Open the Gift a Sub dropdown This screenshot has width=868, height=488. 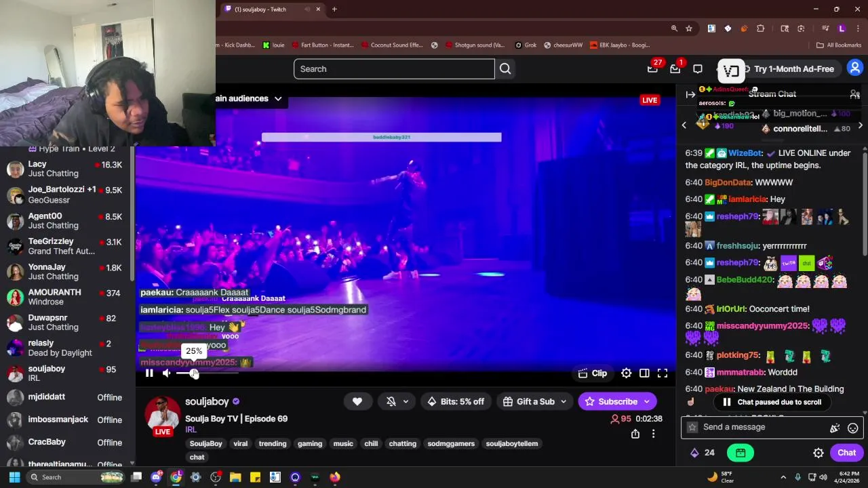click(535, 401)
